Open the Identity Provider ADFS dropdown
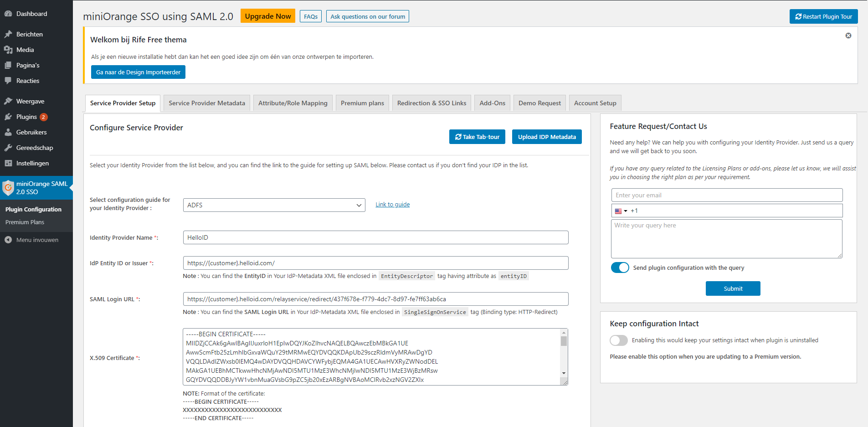This screenshot has height=427, width=868. pos(274,205)
